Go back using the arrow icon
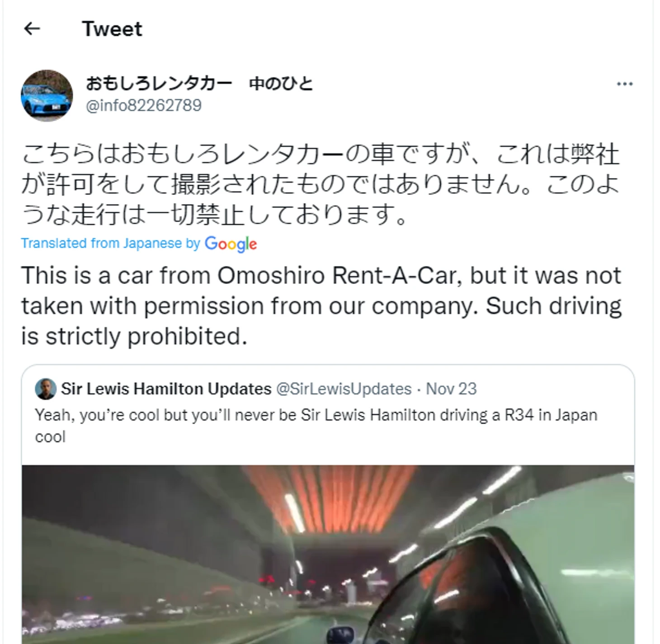 tap(32, 29)
